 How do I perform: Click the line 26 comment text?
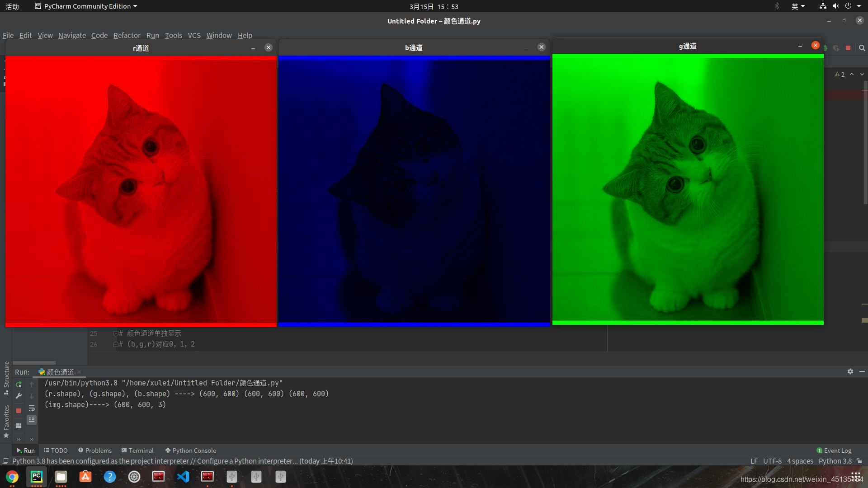(x=157, y=344)
